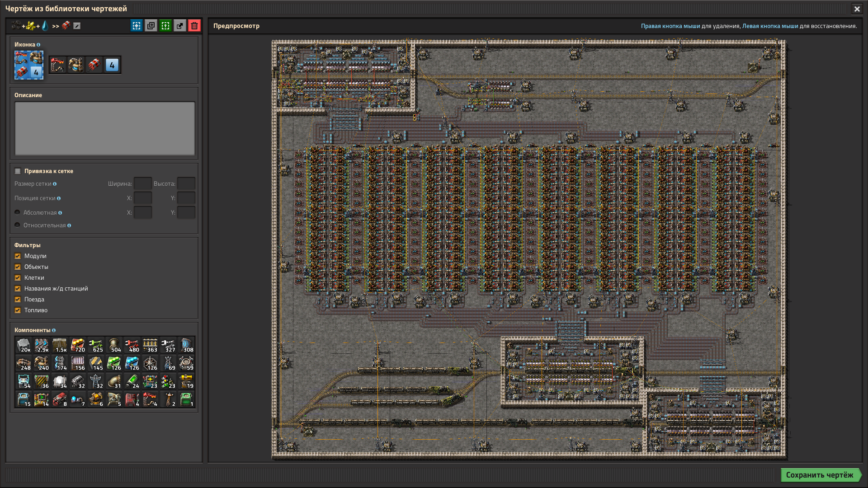Enable the Привязка к сетке checkbox
Screen dimensions: 868x488
coord(18,171)
